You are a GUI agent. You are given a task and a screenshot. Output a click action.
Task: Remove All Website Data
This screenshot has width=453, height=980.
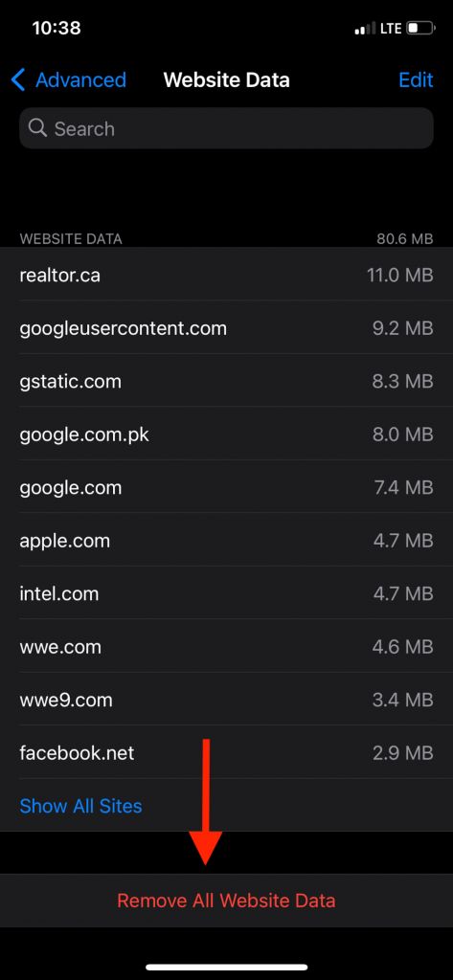click(x=226, y=901)
